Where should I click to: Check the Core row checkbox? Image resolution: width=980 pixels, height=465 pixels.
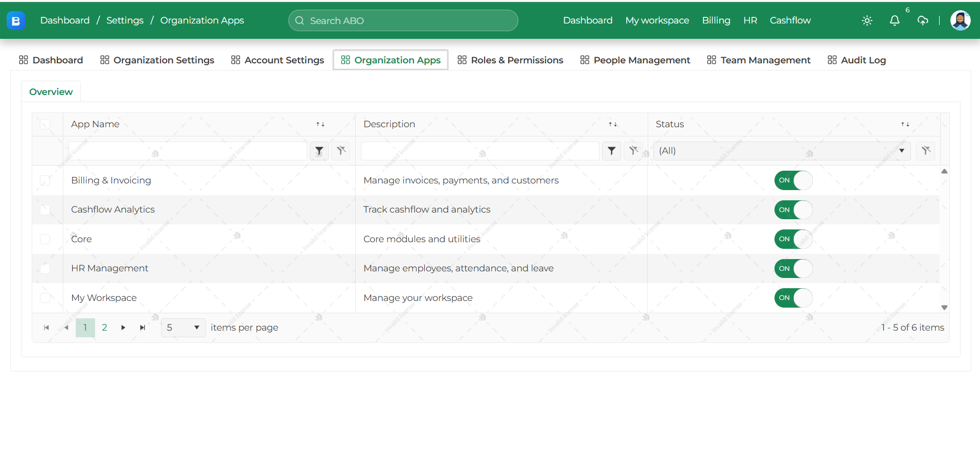tap(45, 239)
